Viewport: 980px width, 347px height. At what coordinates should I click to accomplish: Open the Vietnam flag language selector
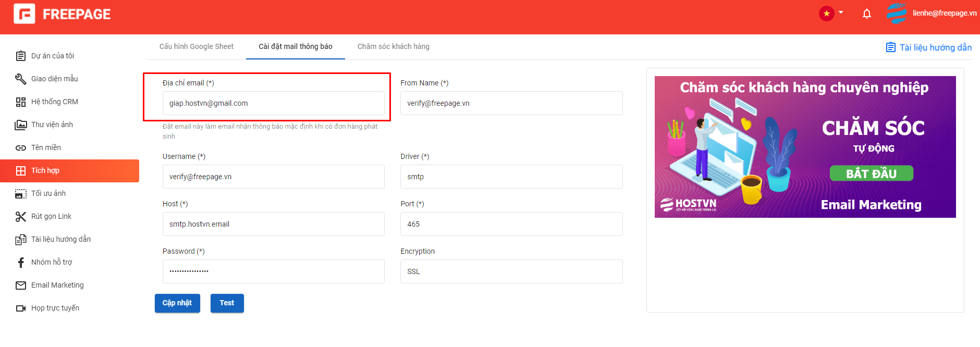826,14
